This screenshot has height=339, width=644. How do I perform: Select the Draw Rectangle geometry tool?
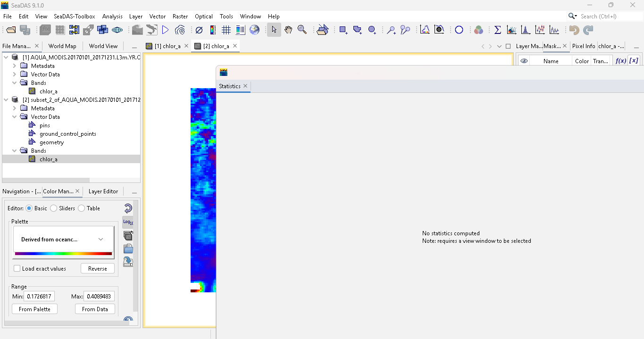343,30
